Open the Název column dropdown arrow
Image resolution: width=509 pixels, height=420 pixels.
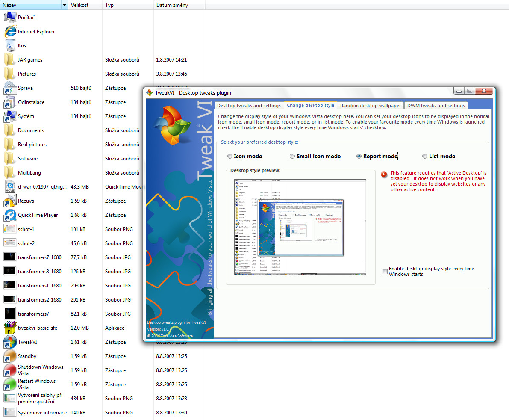click(x=64, y=5)
